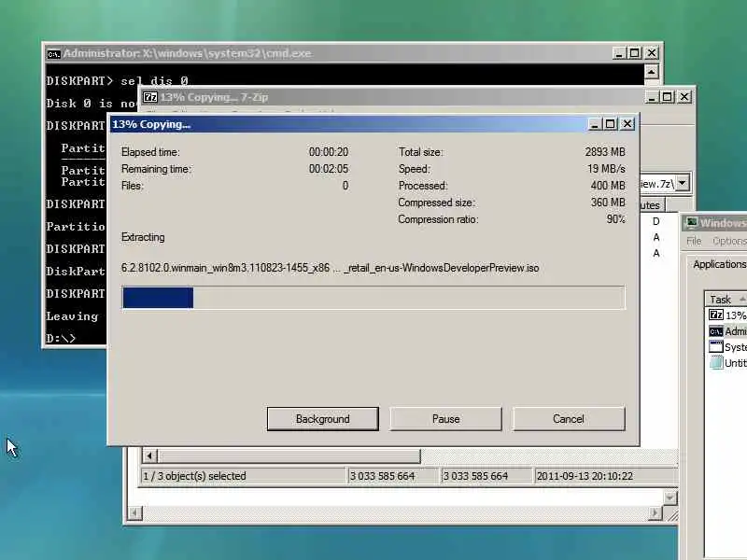Image resolution: width=747 pixels, height=560 pixels.
Task: Click bottom window scroll left arrow
Action: [134, 512]
